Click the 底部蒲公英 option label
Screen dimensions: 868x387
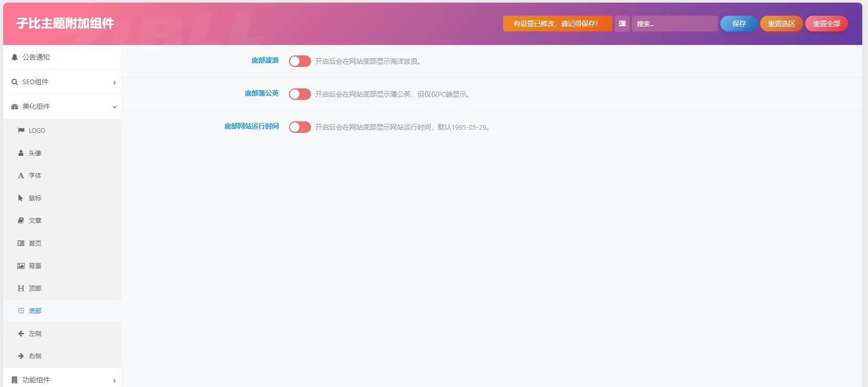[x=262, y=94]
